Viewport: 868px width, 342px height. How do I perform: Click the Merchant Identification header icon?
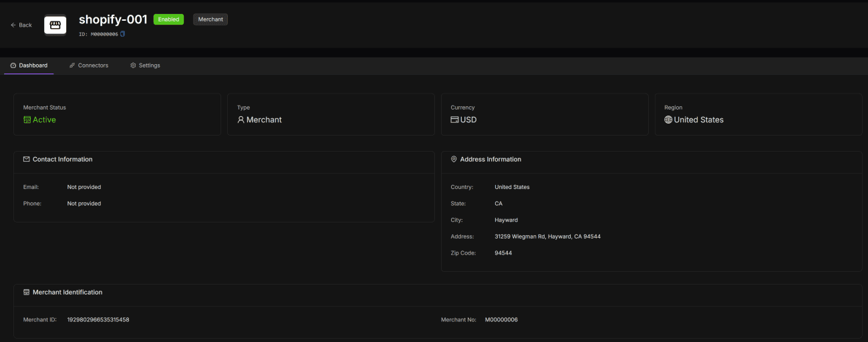(27, 293)
